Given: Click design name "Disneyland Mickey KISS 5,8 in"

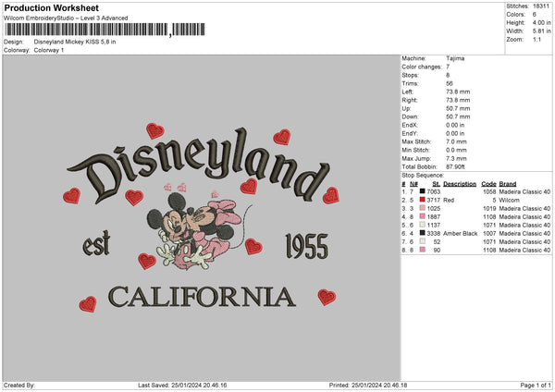Looking at the screenshot, I should (75, 42).
